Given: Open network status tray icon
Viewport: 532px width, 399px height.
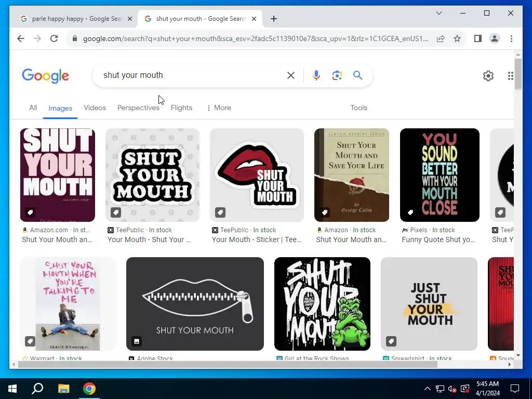Looking at the screenshot, I should [440, 389].
